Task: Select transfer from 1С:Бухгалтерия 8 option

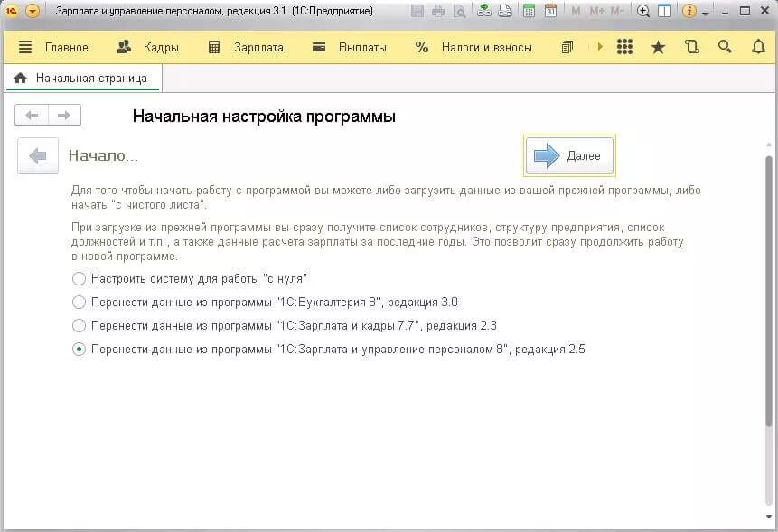Action: 265,302
